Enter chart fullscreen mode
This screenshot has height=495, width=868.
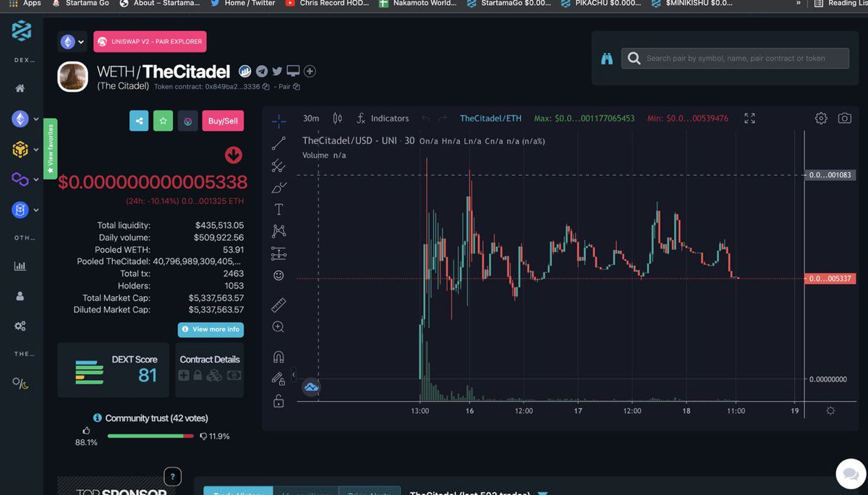[x=750, y=118]
